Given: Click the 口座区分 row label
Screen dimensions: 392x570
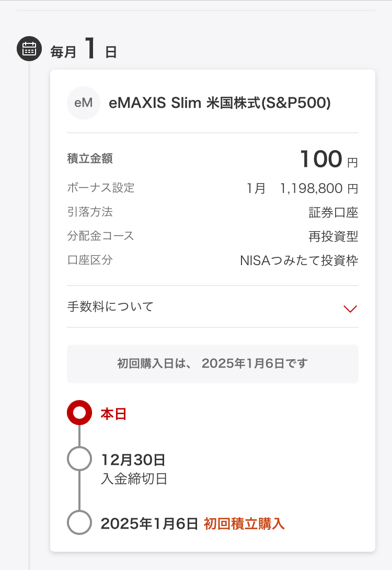Looking at the screenshot, I should coord(90,260).
